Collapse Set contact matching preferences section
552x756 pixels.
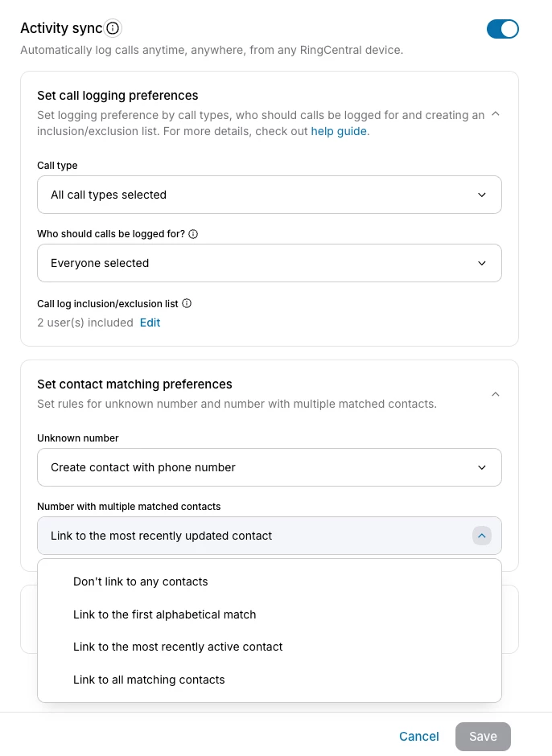pyautogui.click(x=496, y=394)
